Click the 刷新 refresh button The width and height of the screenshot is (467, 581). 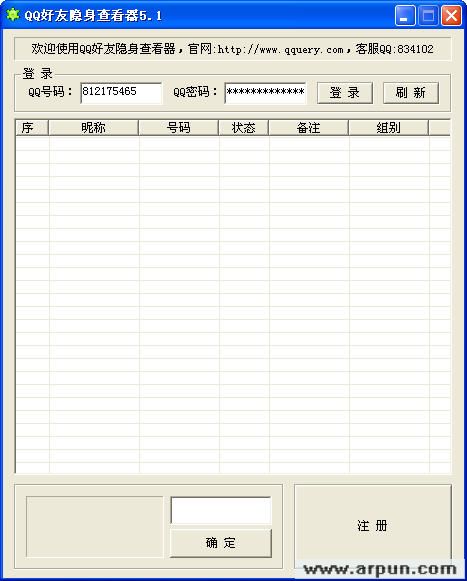[x=411, y=93]
